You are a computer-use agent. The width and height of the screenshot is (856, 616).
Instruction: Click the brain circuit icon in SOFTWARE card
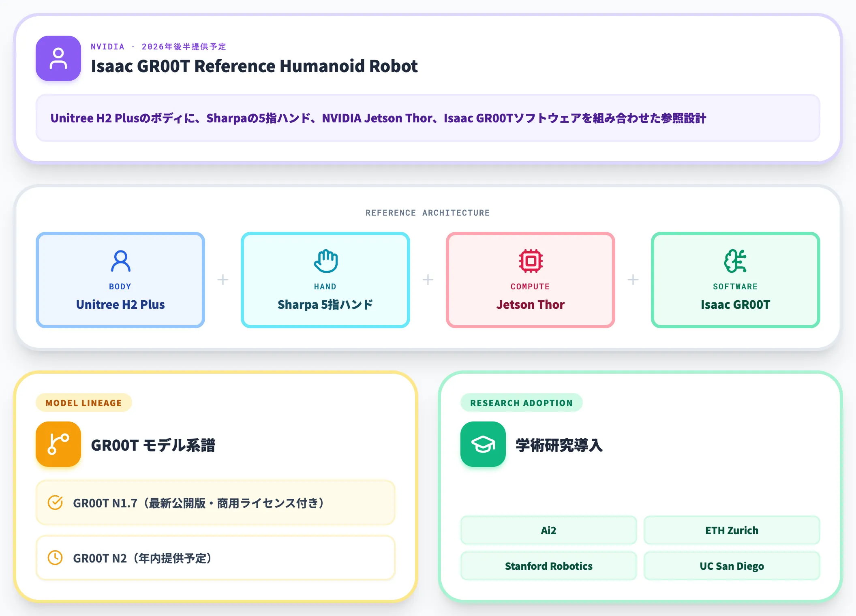pos(736,261)
